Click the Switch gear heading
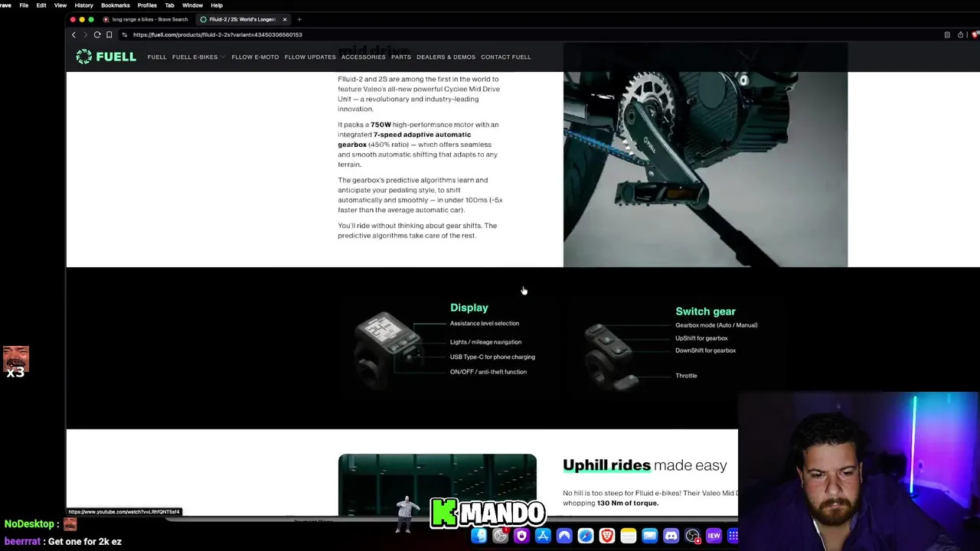The width and height of the screenshot is (980, 551). (705, 311)
